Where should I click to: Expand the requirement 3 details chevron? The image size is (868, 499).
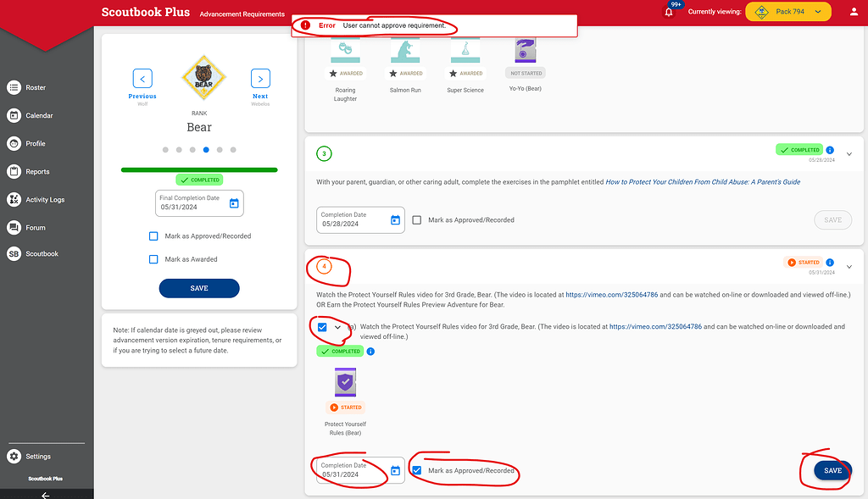[x=849, y=153]
